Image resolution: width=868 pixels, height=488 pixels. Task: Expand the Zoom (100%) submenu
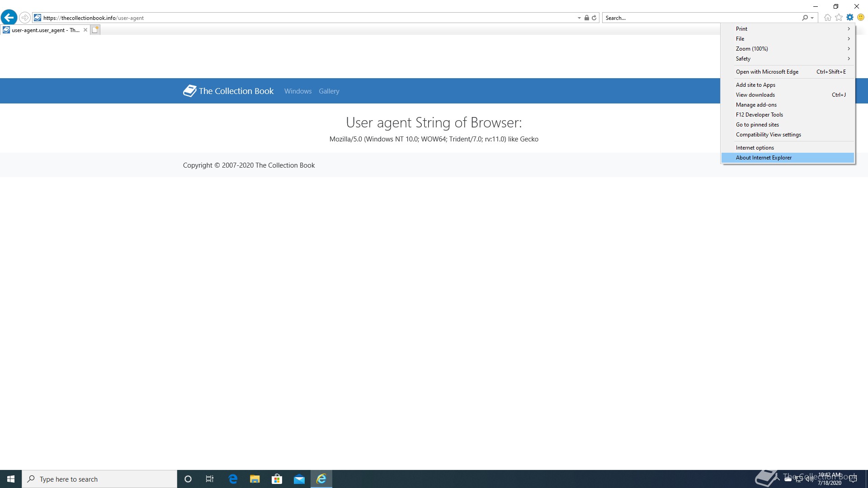coord(788,48)
